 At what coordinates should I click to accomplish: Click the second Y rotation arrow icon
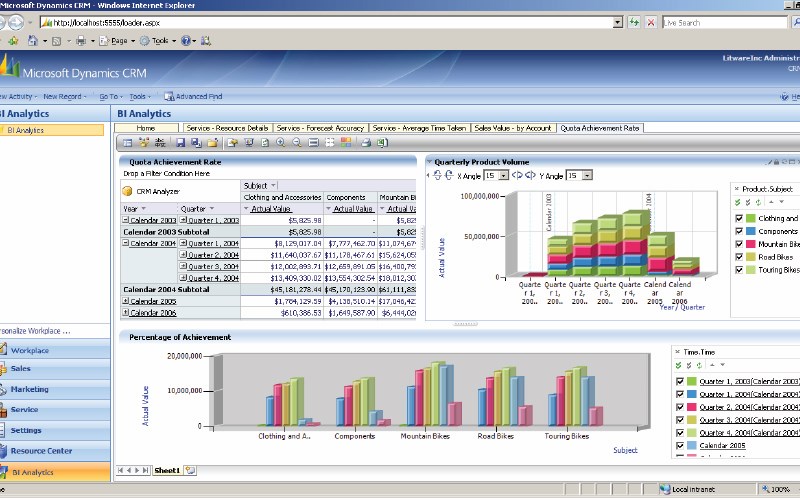(530, 176)
